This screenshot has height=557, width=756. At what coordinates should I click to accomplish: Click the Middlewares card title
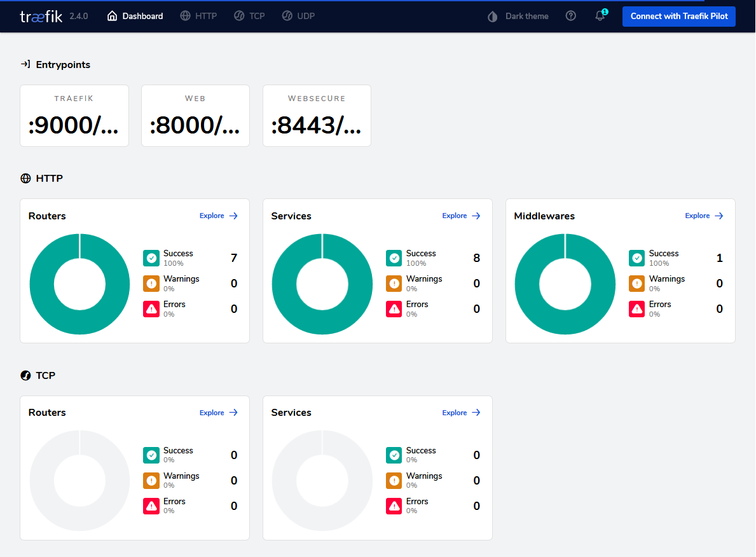[x=544, y=216]
